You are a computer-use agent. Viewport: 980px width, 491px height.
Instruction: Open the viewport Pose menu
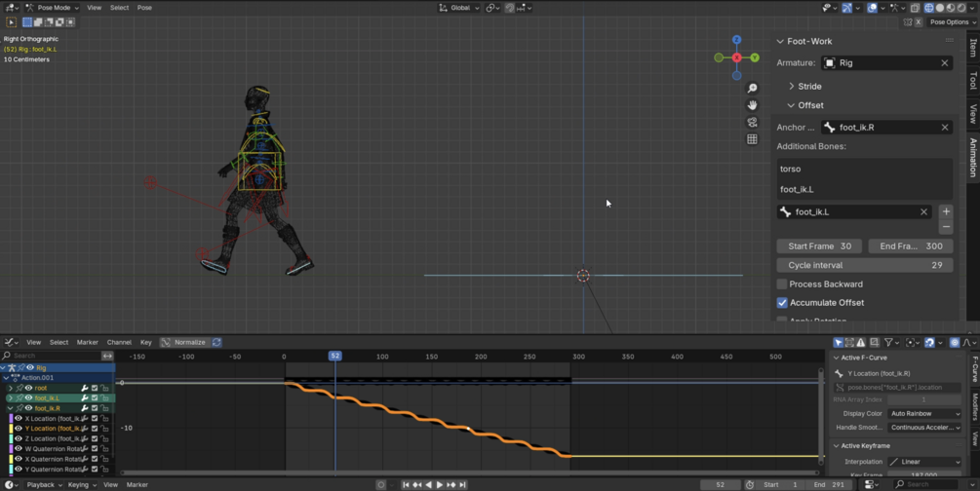(x=144, y=8)
